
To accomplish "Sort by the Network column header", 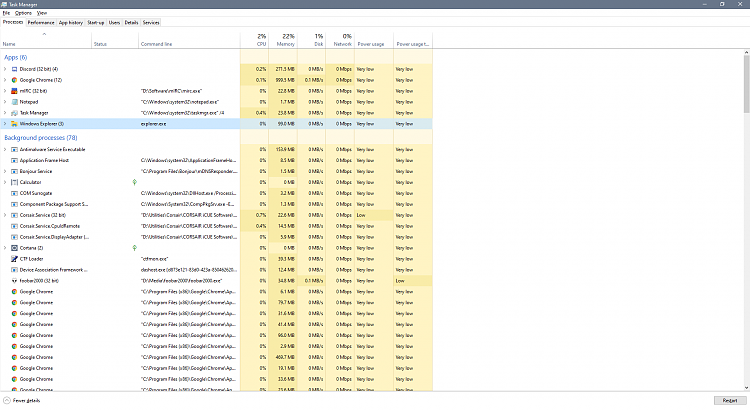I will click(340, 40).
